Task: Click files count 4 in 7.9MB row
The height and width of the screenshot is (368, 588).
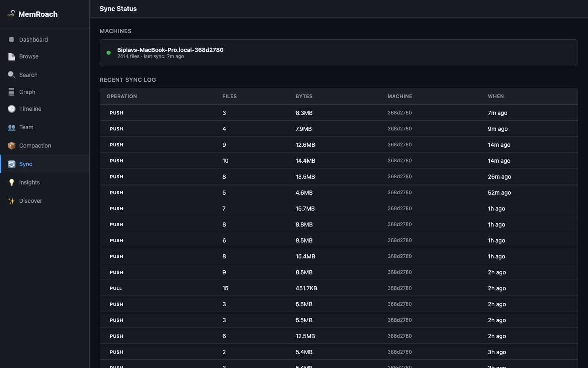Action: point(224,129)
